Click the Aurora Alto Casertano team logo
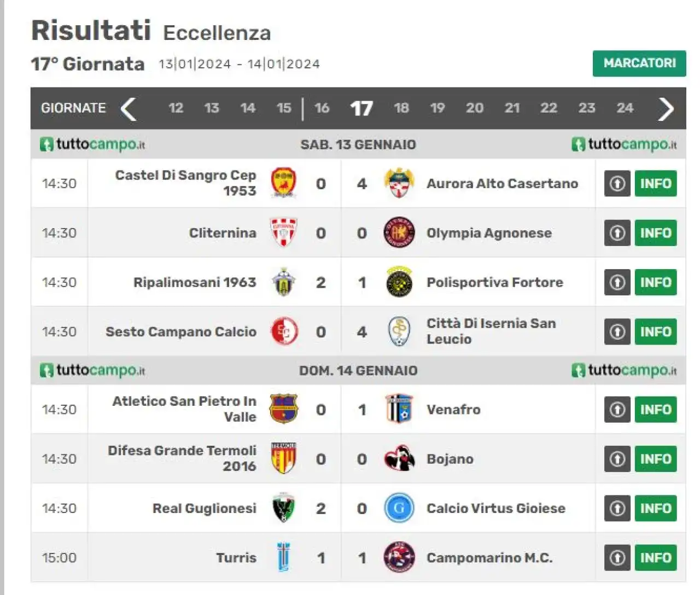700x595 pixels. (x=399, y=183)
